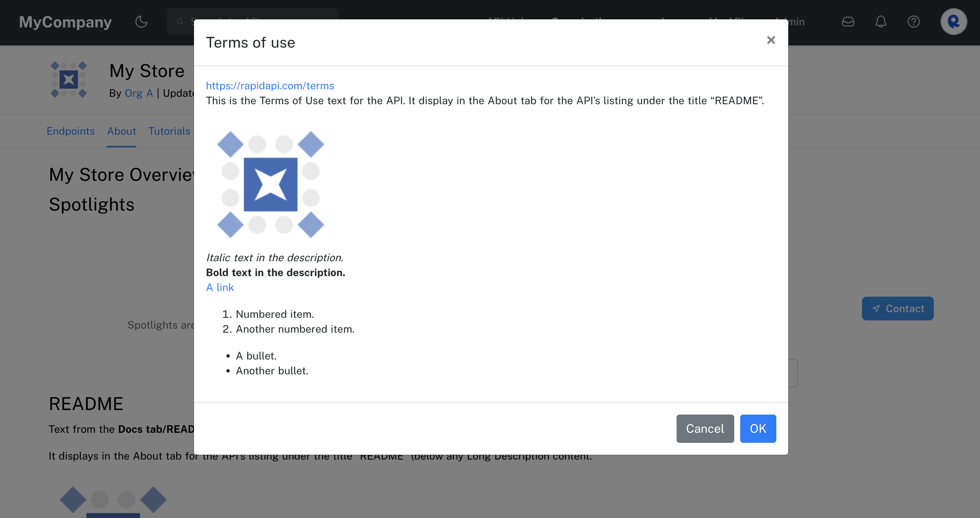Click the MyCompany header logo text
This screenshot has height=518, width=980.
click(x=66, y=22)
